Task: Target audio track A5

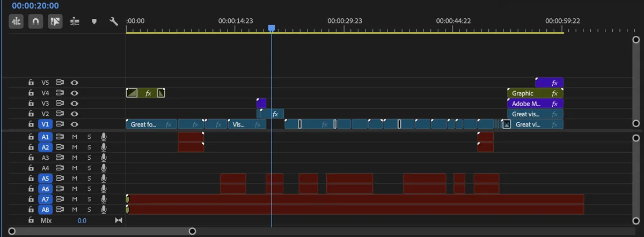Action: coord(45,178)
